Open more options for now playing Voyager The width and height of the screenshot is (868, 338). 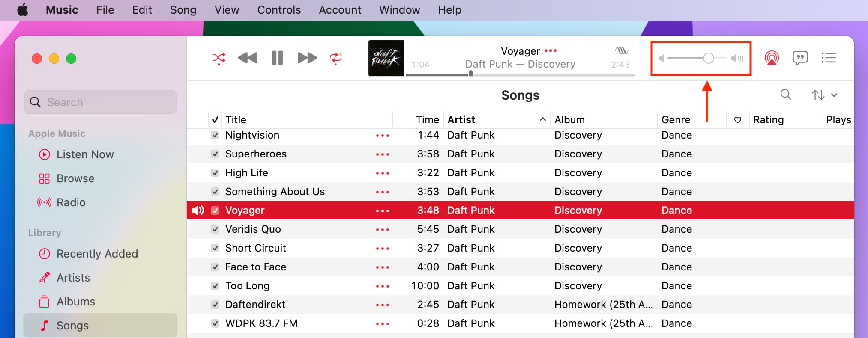tap(551, 50)
